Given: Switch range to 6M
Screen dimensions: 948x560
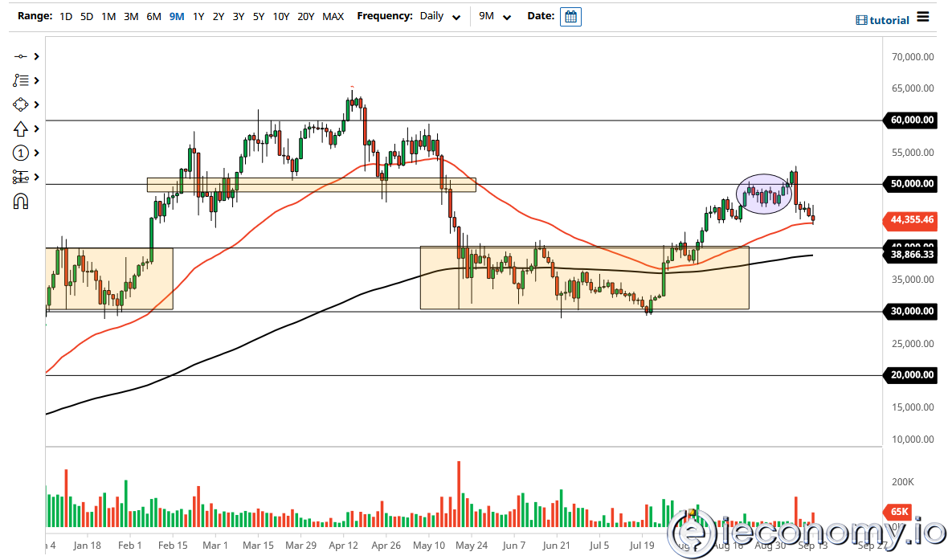Looking at the screenshot, I should coord(153,16).
